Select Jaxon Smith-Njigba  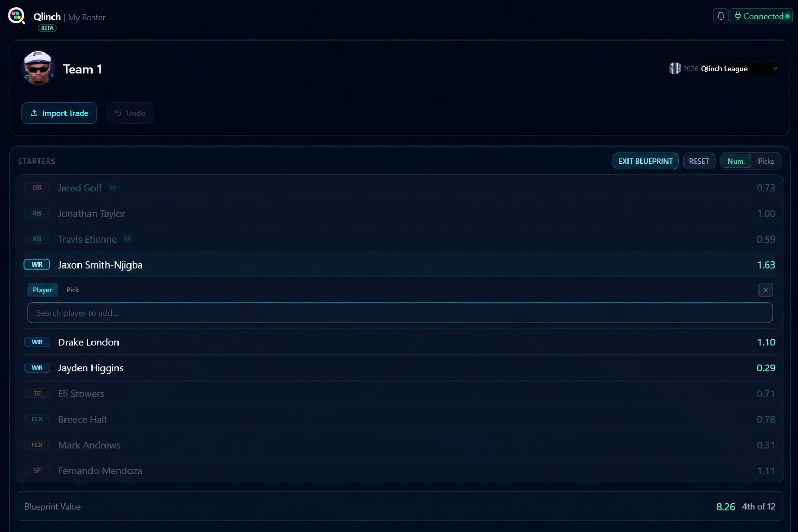(x=400, y=264)
